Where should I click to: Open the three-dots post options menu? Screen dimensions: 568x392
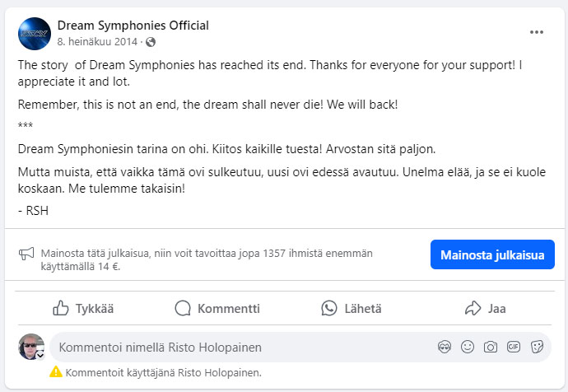[x=537, y=32]
